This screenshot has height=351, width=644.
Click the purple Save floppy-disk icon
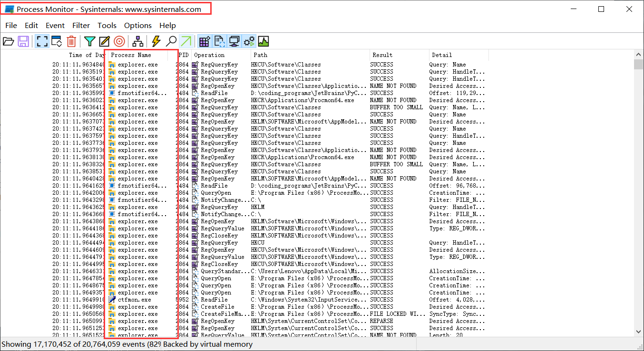(x=23, y=41)
